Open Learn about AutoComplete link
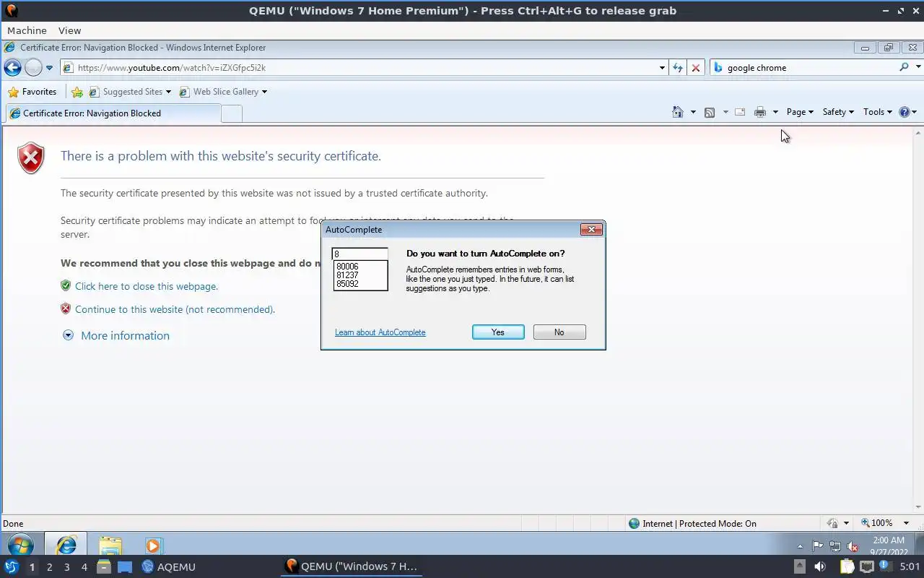 380,332
